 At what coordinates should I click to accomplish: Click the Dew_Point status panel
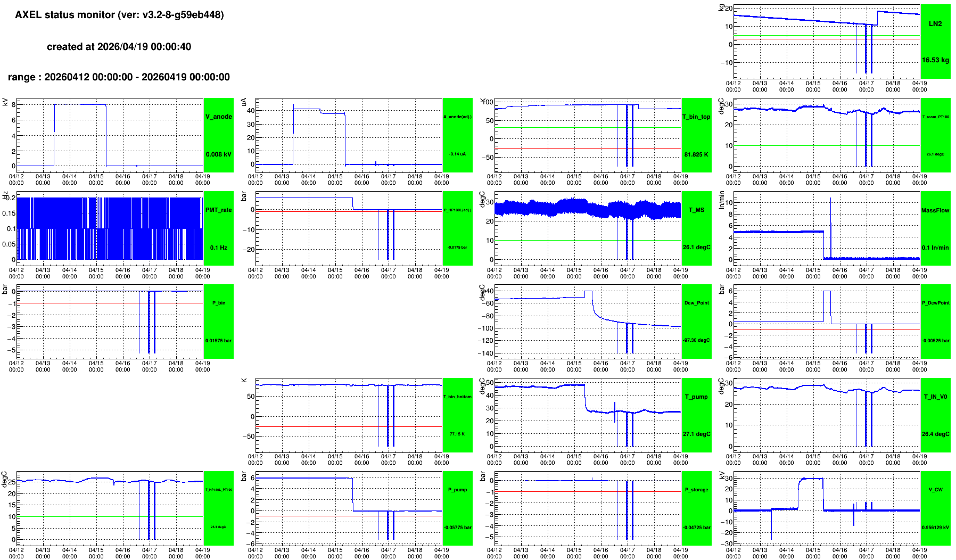point(696,322)
